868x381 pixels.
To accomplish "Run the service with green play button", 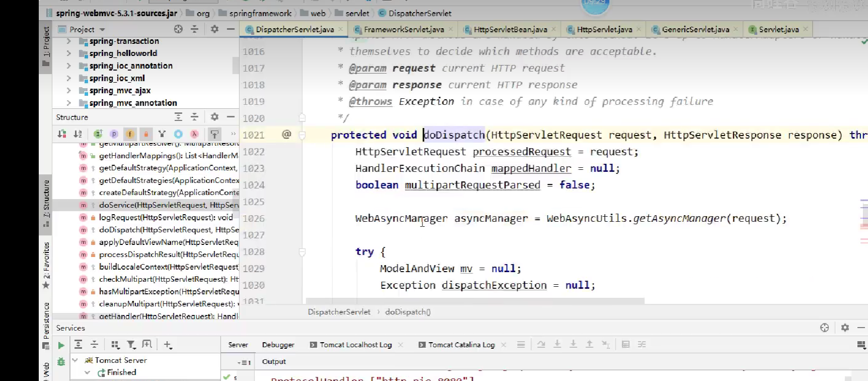I will tap(61, 345).
